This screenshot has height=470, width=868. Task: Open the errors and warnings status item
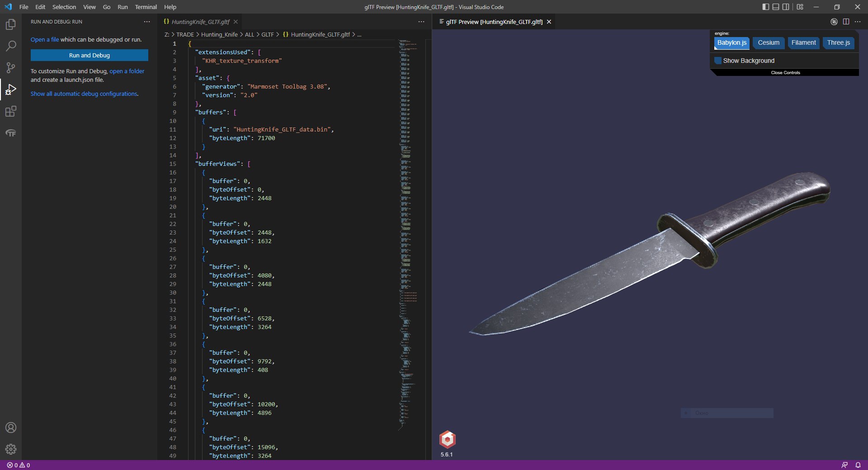click(x=19, y=465)
